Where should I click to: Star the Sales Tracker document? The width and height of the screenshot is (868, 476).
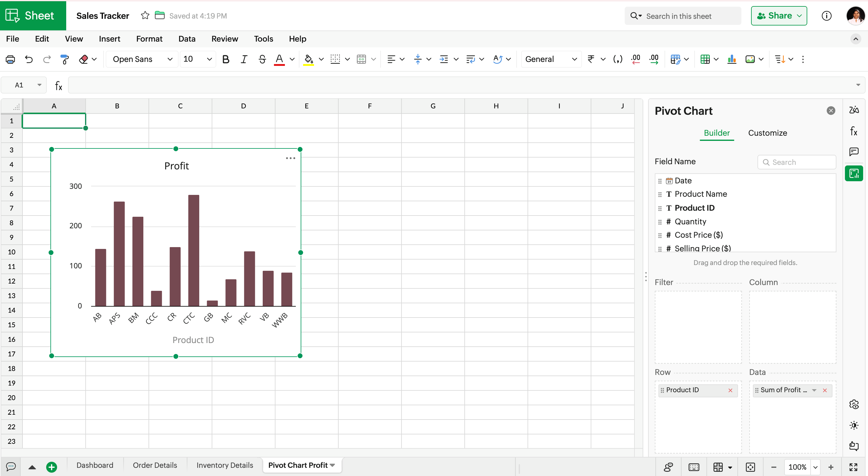[x=145, y=15]
